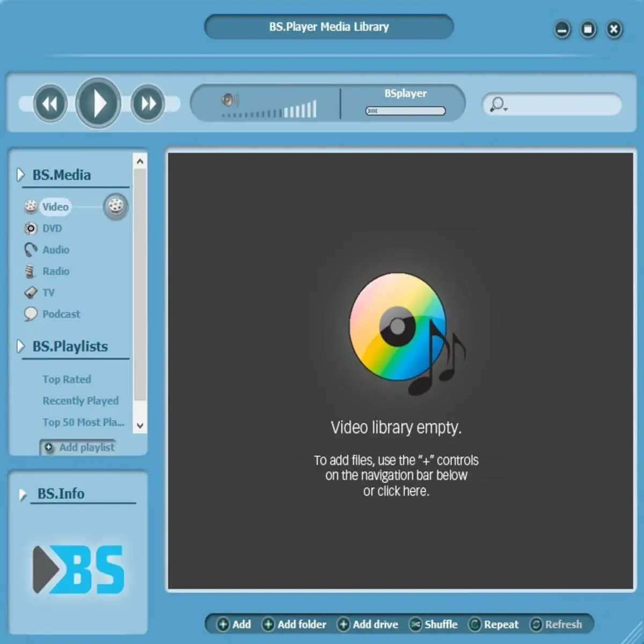Start playback with the play button
Viewport: 644px width, 644px height.
coord(98,103)
